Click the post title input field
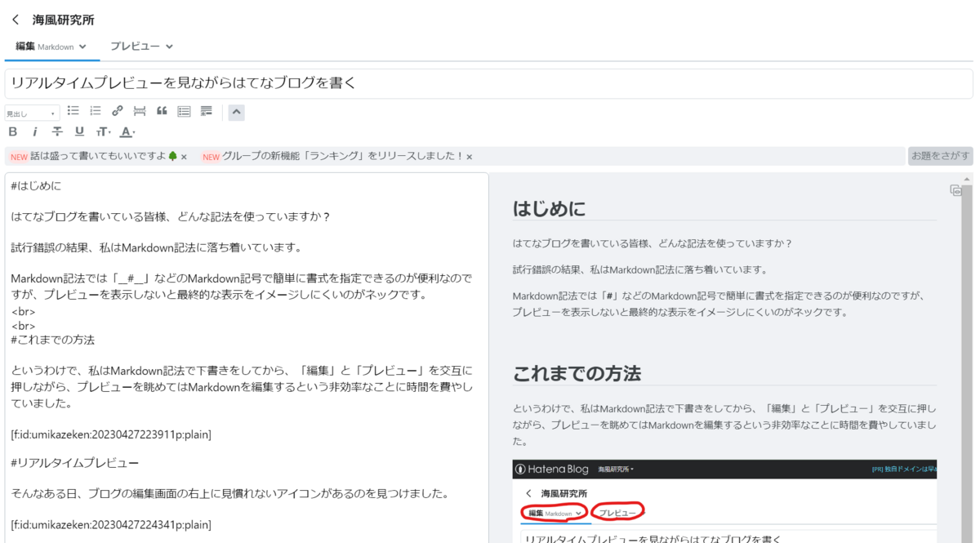This screenshot has height=543, width=980. pyautogui.click(x=488, y=83)
